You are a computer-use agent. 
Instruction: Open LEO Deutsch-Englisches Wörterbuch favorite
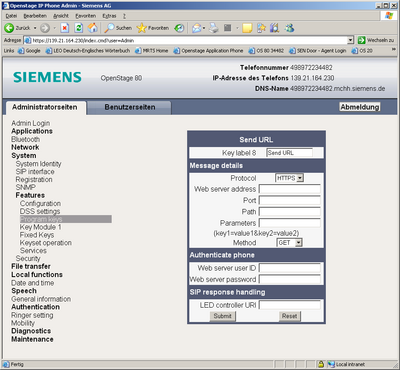click(88, 51)
